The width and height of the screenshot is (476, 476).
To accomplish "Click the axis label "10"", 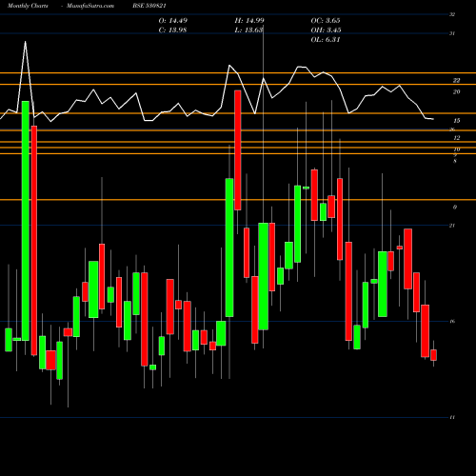I will 456,149.
